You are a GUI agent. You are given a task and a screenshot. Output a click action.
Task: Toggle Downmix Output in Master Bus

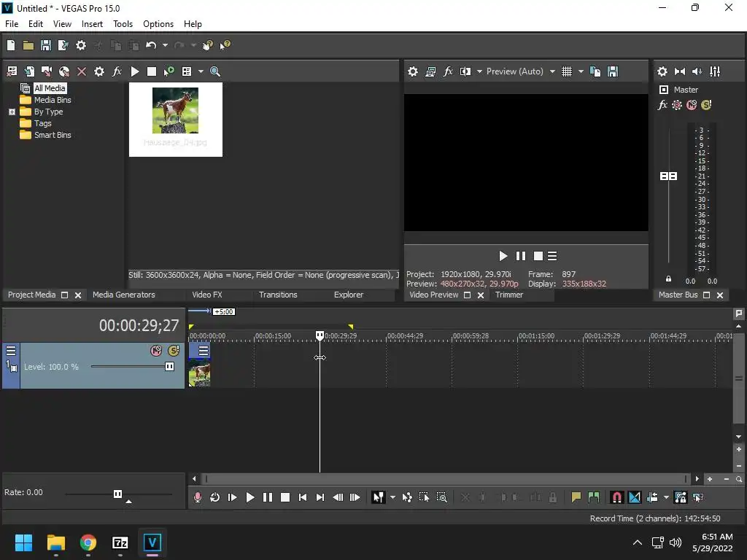pos(680,71)
